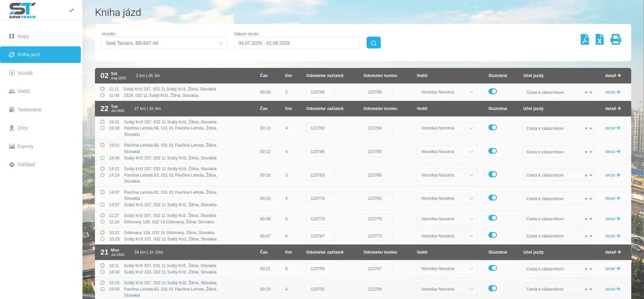The width and height of the screenshot is (644, 299).
Task: Disable Služobná switch for the 10:31 trip
Action: coord(493,235)
